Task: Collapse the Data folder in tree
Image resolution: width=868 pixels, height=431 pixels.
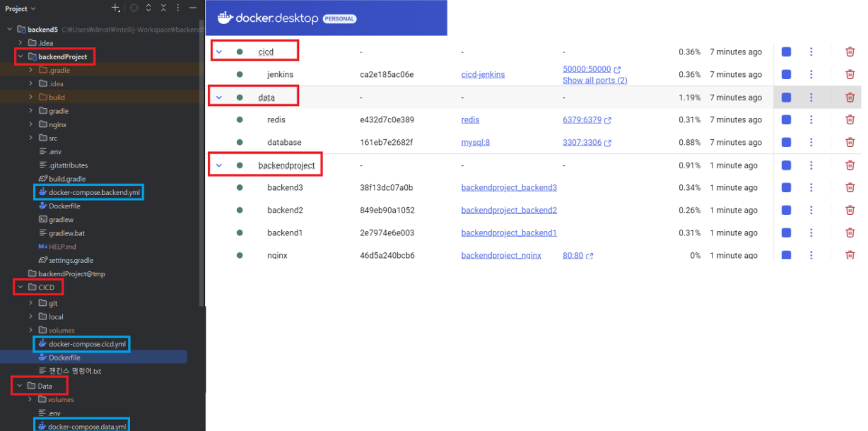Action: (x=20, y=386)
